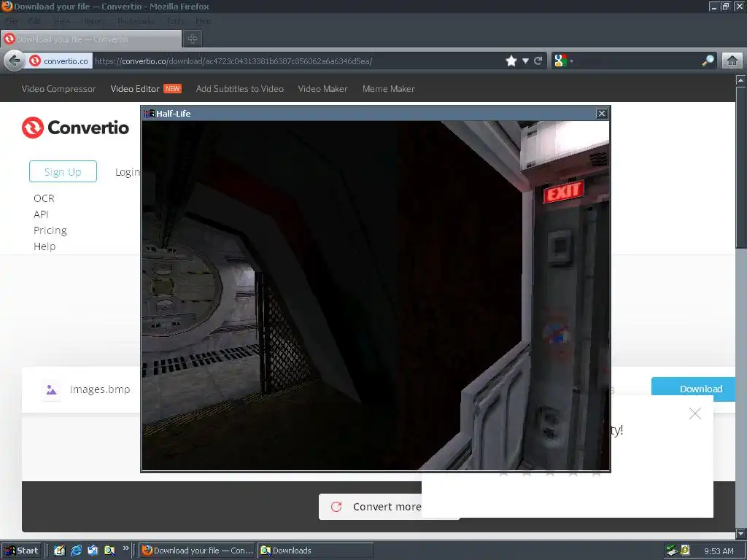Click the convertio.co site identity button

pyautogui.click(x=60, y=61)
